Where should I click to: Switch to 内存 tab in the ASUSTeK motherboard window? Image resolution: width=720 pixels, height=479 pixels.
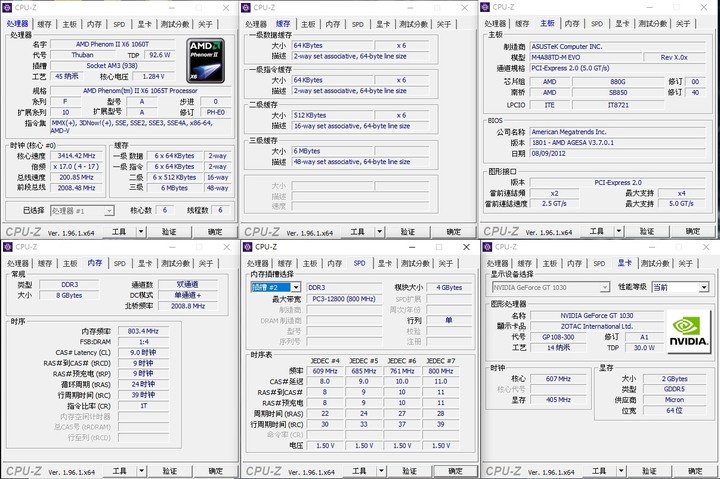572,23
